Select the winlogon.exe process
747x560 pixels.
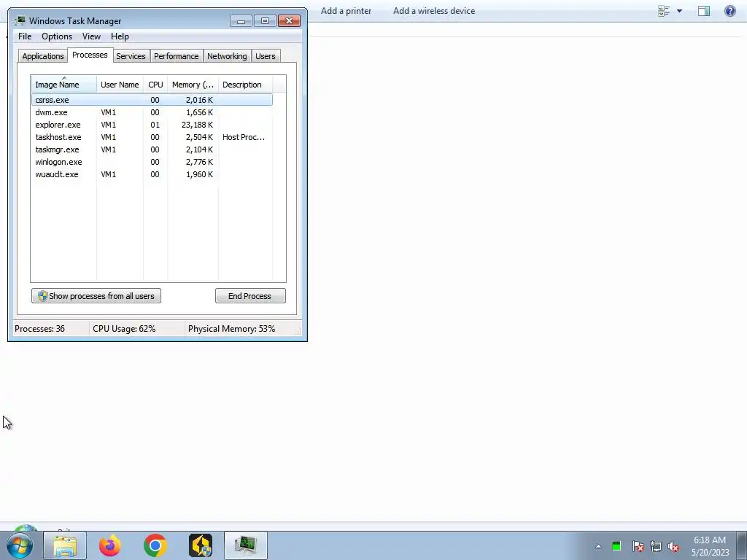click(x=152, y=162)
